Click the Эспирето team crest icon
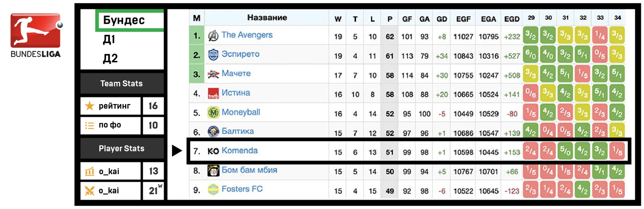The image size is (644, 209). click(213, 55)
